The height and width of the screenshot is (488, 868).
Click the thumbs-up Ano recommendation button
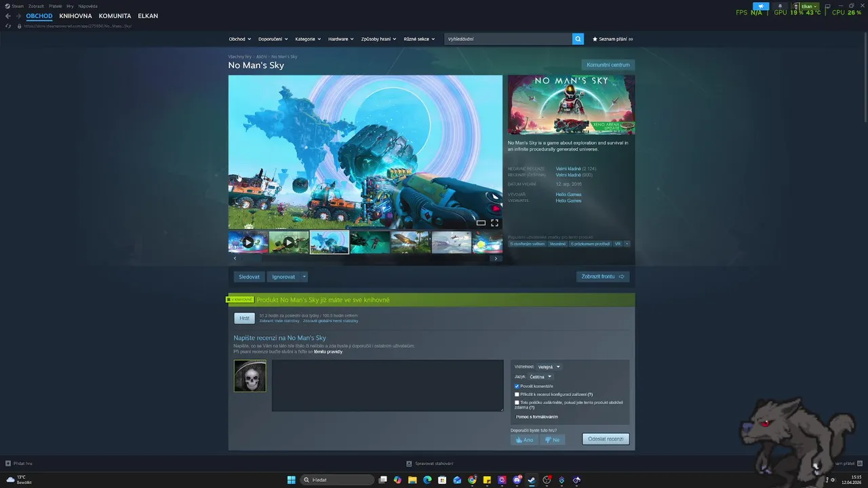[524, 439]
